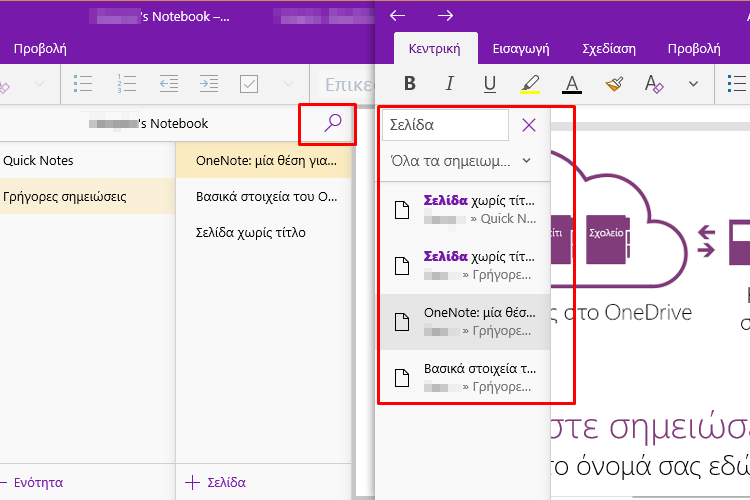Select the Format Painter brush
The width and height of the screenshot is (750, 500).
(614, 84)
